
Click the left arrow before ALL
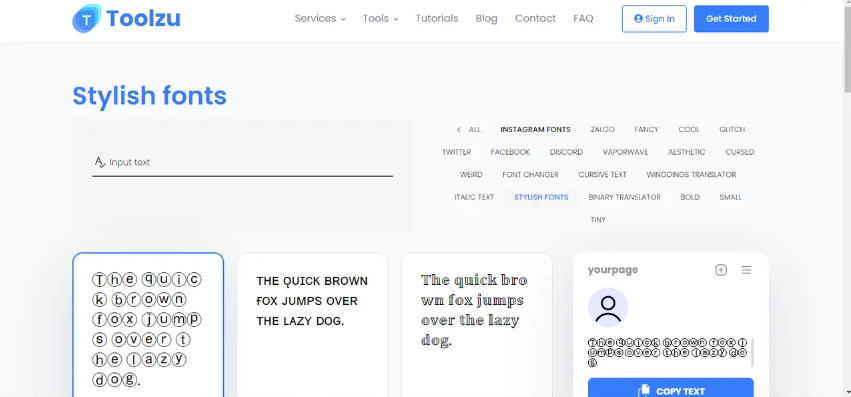click(459, 130)
